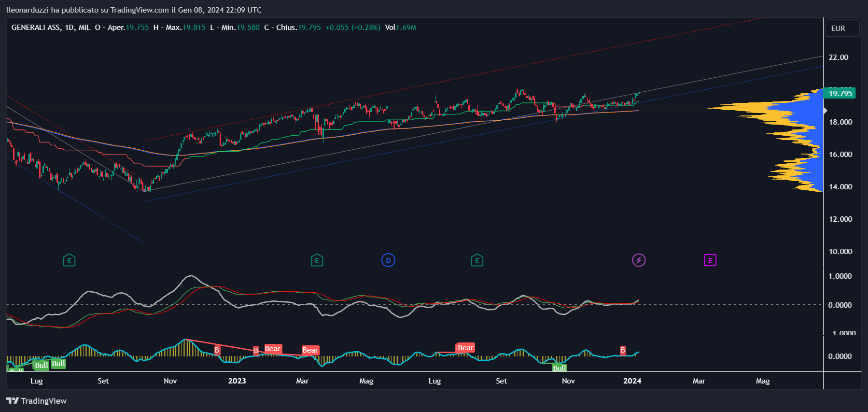Click the green earnings E marker between Lug and Set 2022
This screenshot has height=412, width=868.
(x=69, y=261)
